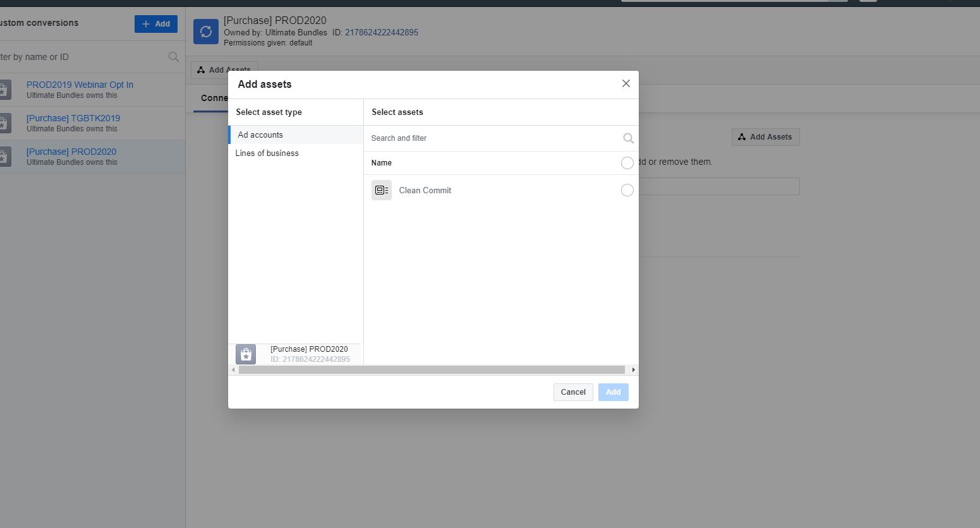Image resolution: width=980 pixels, height=528 pixels.
Task: Click the magnifier icon in Search and filter
Action: click(628, 138)
